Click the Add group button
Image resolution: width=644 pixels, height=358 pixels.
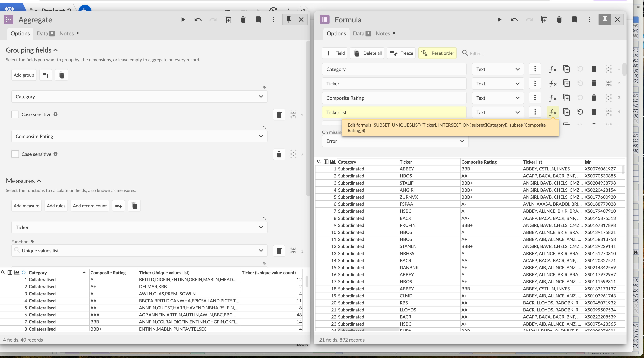pos(24,75)
